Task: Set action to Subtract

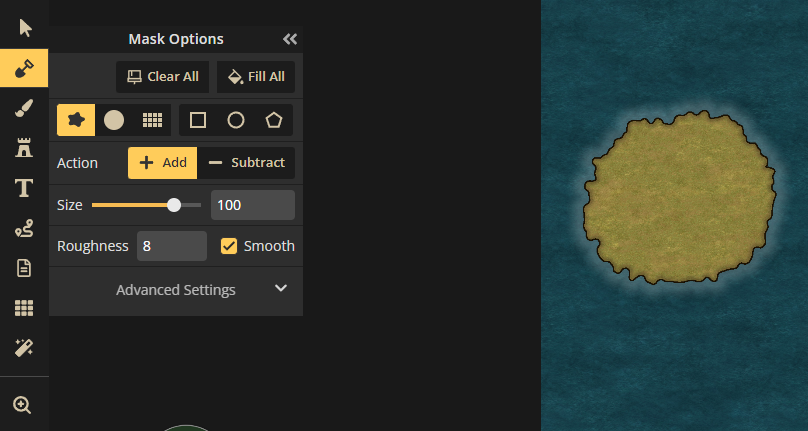Action: 246,163
